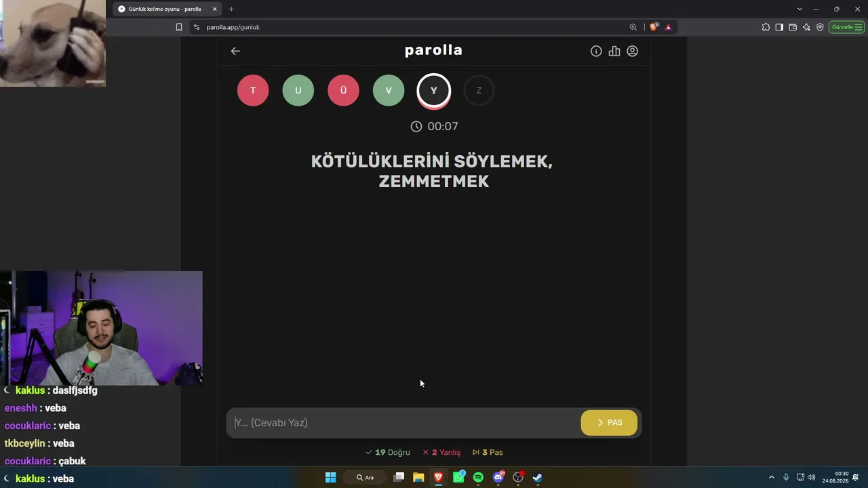Image resolution: width=868 pixels, height=488 pixels.
Task: Open the user profile icon
Action: point(633,51)
